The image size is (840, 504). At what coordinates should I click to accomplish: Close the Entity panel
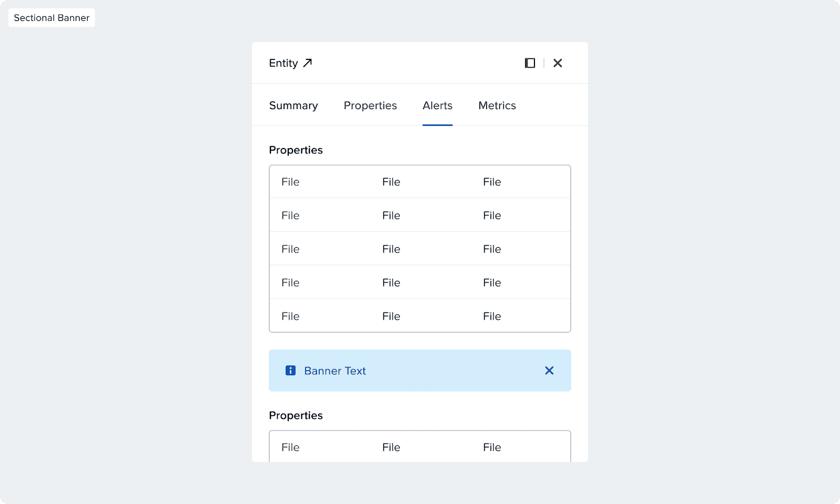click(558, 63)
